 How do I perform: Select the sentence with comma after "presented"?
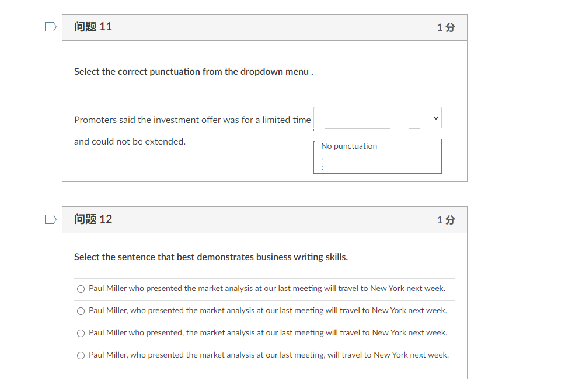(81, 333)
